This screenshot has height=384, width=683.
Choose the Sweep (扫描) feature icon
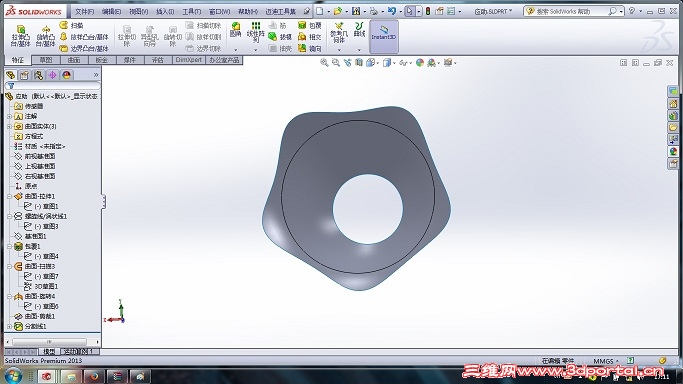(x=64, y=25)
